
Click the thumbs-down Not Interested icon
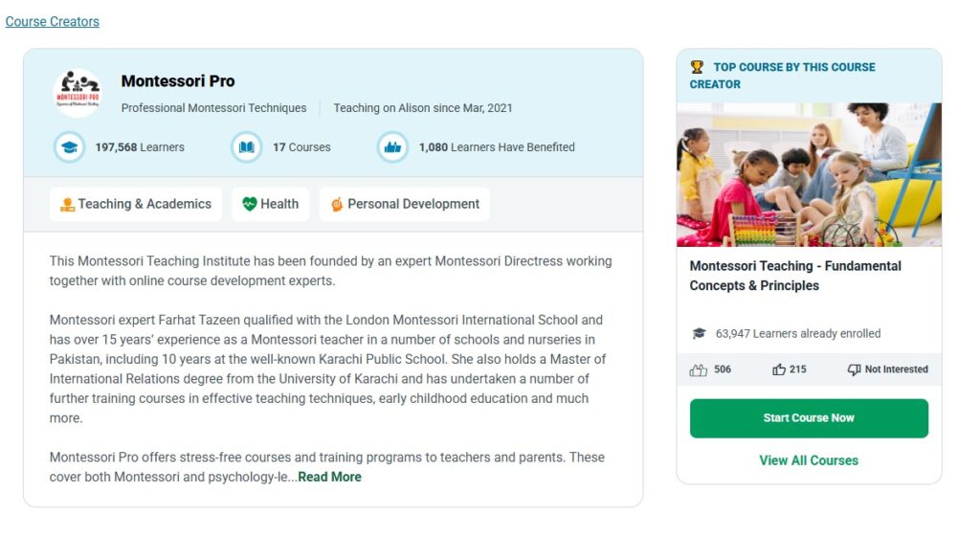coord(854,369)
